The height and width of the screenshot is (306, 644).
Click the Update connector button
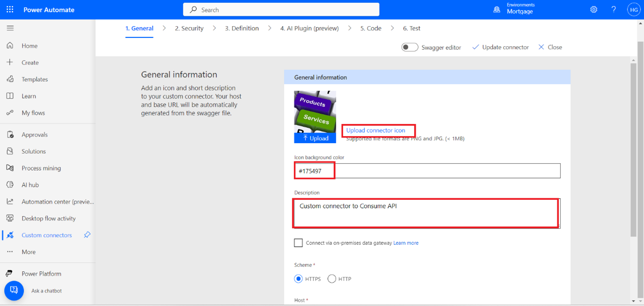point(500,47)
